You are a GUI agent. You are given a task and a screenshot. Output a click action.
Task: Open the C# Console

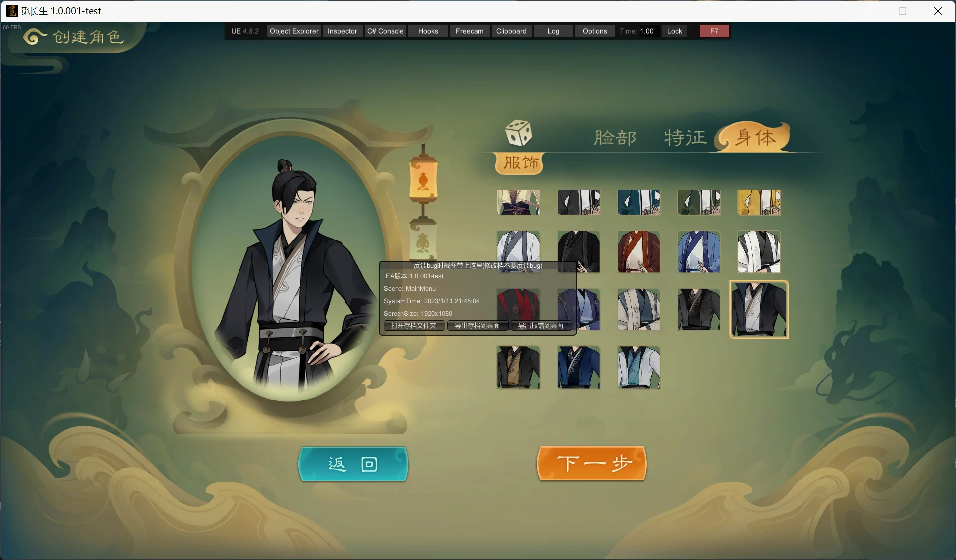[386, 31]
